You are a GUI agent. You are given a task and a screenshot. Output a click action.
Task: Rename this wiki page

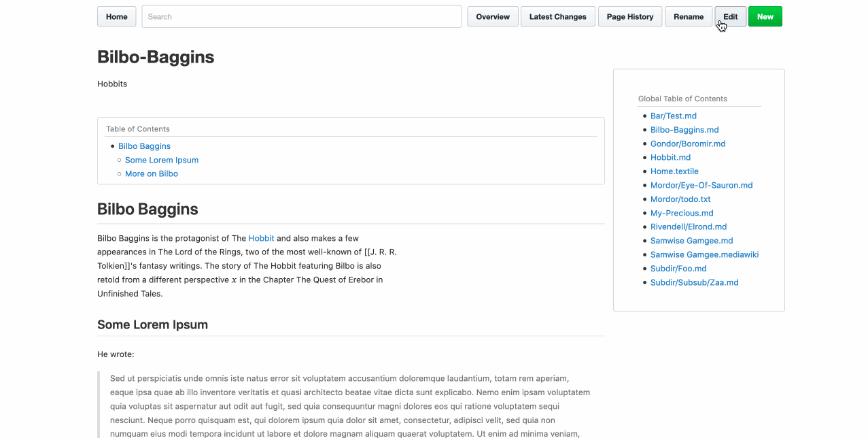tap(689, 17)
